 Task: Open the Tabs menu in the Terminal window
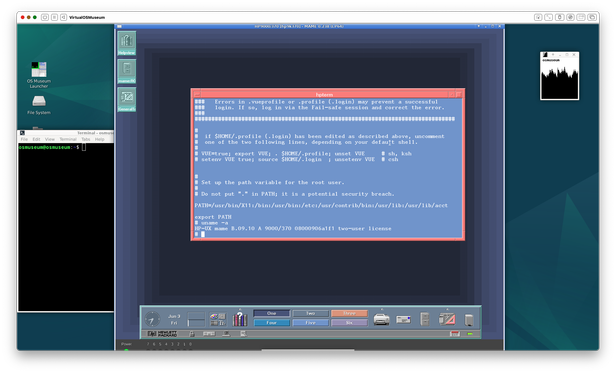coord(86,139)
